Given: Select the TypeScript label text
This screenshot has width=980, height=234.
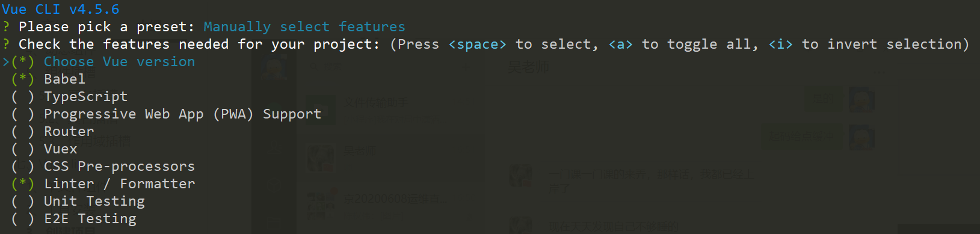Looking at the screenshot, I should tap(85, 97).
